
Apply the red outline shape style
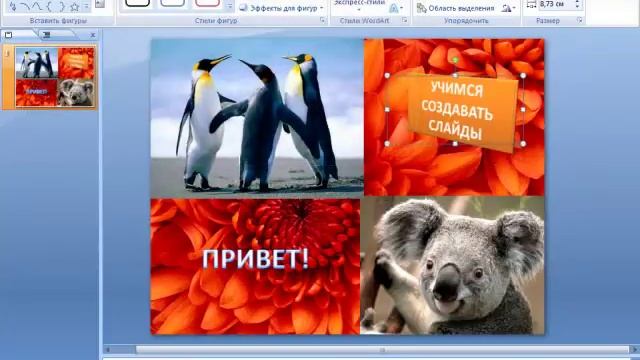pos(208,3)
